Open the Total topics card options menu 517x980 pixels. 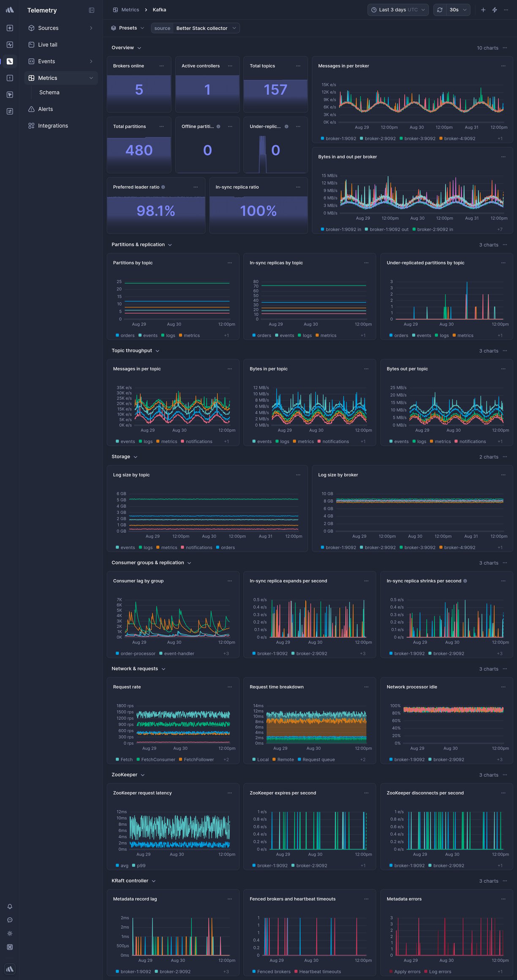[298, 66]
